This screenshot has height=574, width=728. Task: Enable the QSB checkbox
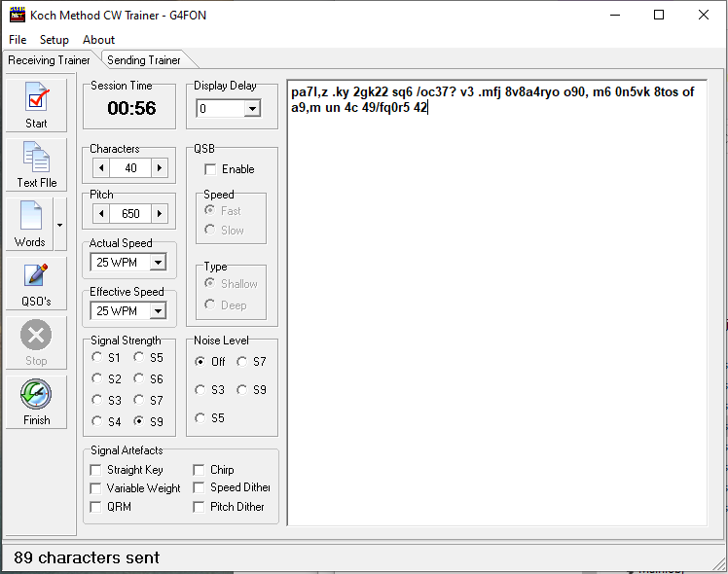click(210, 169)
